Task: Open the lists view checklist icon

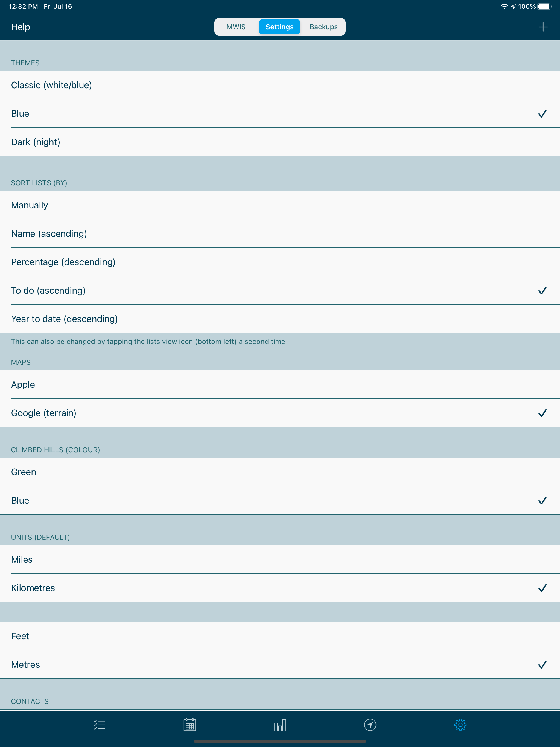Action: click(99, 725)
